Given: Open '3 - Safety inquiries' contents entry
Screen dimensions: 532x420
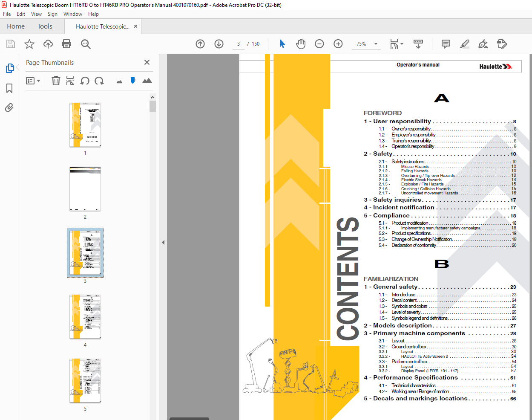Looking at the screenshot, I should coord(440,200).
